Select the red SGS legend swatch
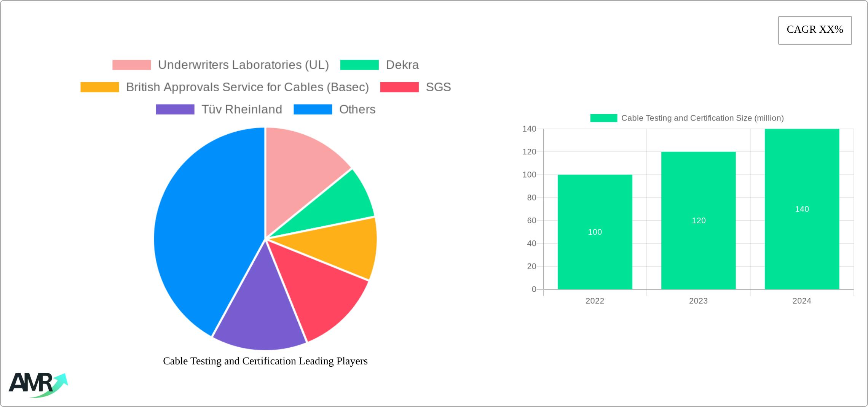 (399, 87)
